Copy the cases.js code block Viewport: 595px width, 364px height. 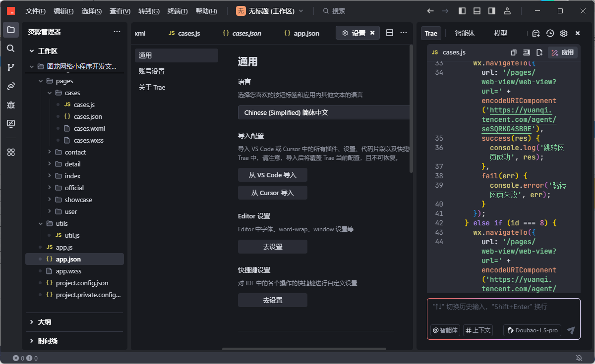coord(514,52)
